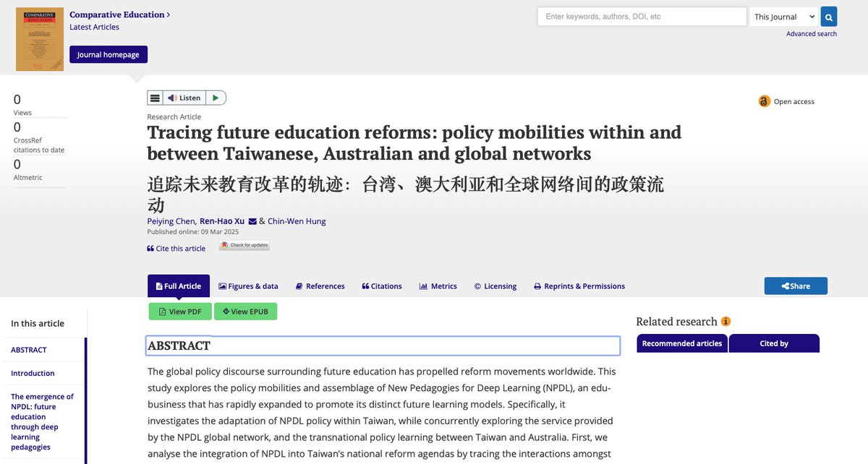868x464 pixels.
Task: Click Cite this article link
Action: pyautogui.click(x=176, y=249)
